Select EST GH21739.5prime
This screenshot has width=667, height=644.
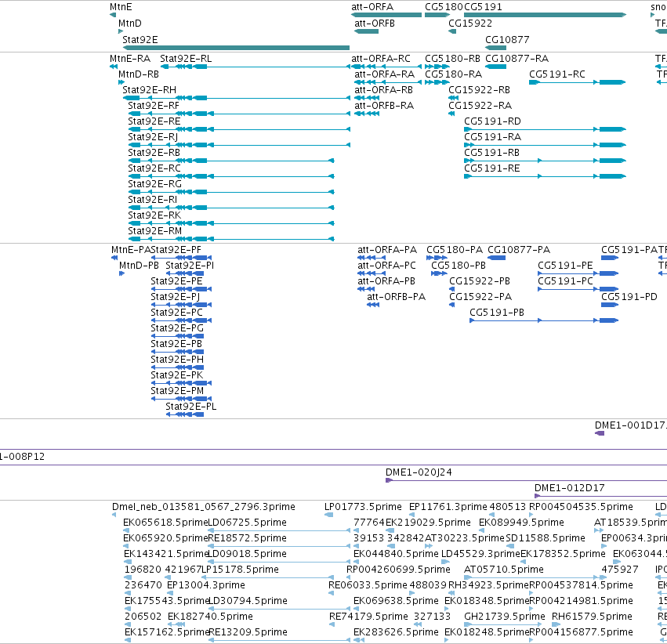[502, 624]
